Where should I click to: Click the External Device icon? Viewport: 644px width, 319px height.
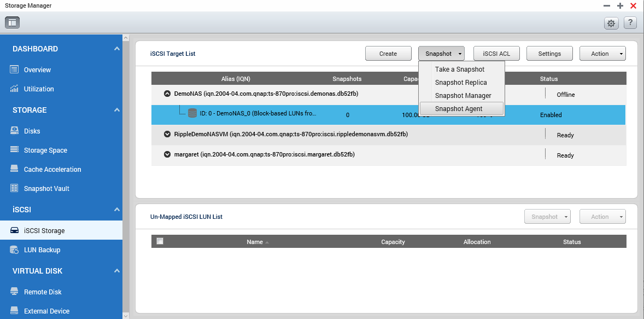(14, 311)
